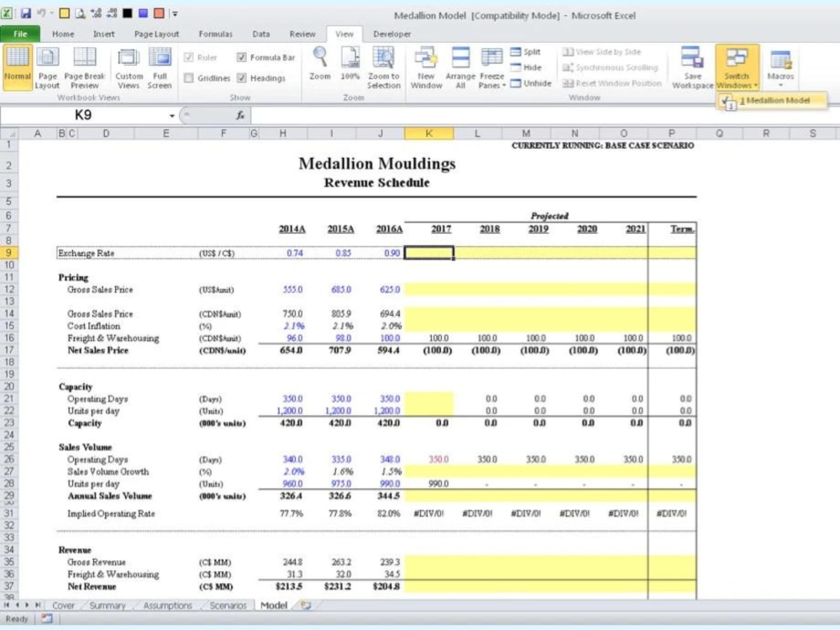Open the Macros dropdown
The image size is (840, 630).
pos(780,81)
